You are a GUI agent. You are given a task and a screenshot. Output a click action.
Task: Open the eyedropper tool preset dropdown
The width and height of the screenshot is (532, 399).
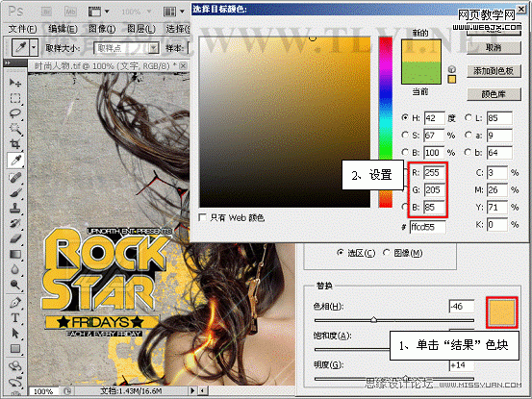pyautogui.click(x=34, y=47)
